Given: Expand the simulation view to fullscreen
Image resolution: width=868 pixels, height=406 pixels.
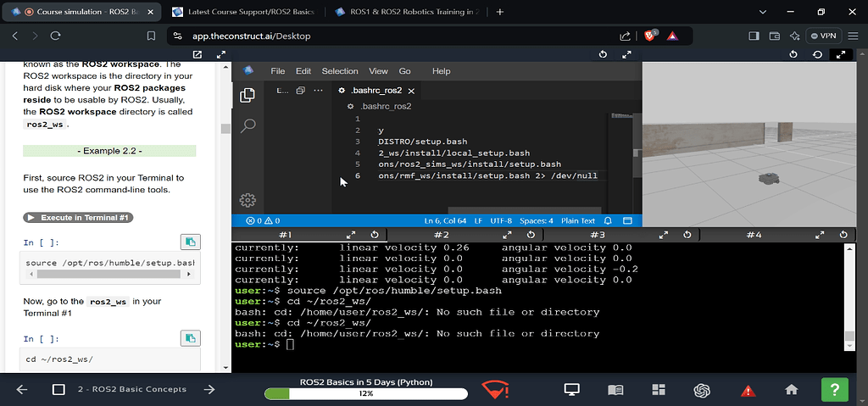Looking at the screenshot, I should tap(840, 54).
